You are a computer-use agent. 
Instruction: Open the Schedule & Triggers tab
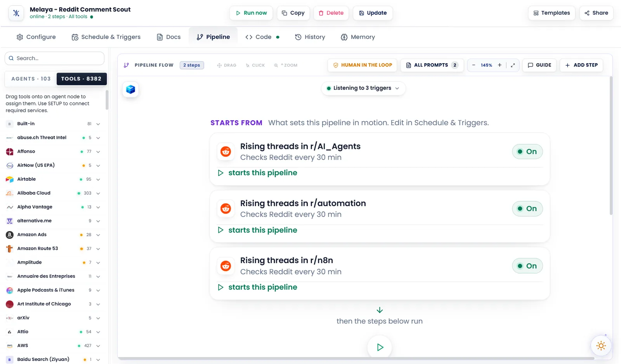[106, 37]
